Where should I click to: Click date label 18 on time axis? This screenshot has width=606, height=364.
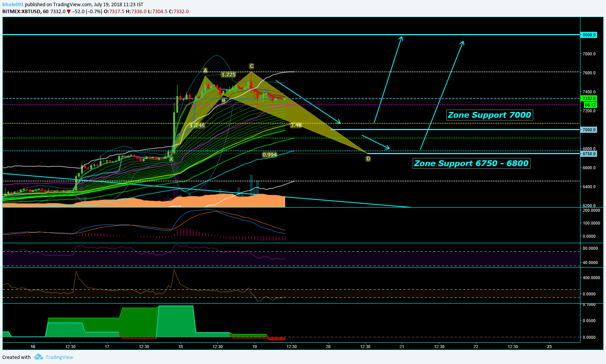click(181, 347)
